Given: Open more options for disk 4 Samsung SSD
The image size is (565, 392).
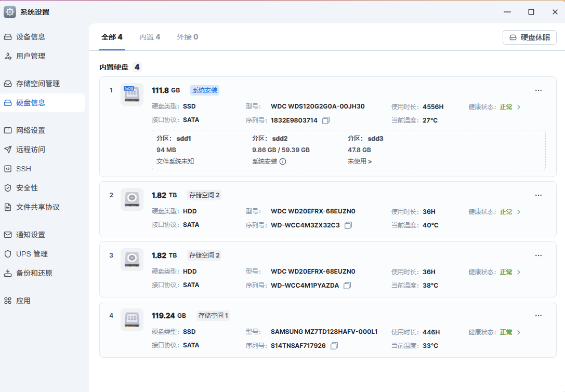Looking at the screenshot, I should [x=538, y=316].
